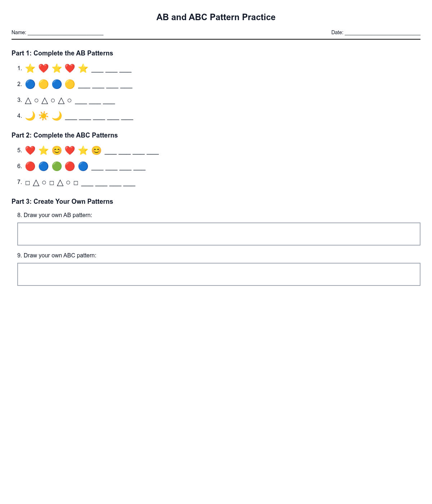This screenshot has height=504, width=432.
Task: Click the first triangle in pattern 3
Action: (28, 101)
